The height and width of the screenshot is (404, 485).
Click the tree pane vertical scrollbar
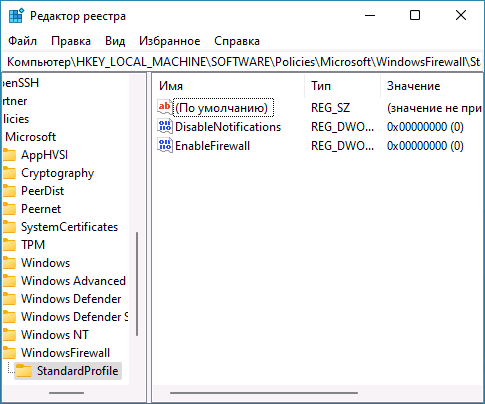point(137,284)
